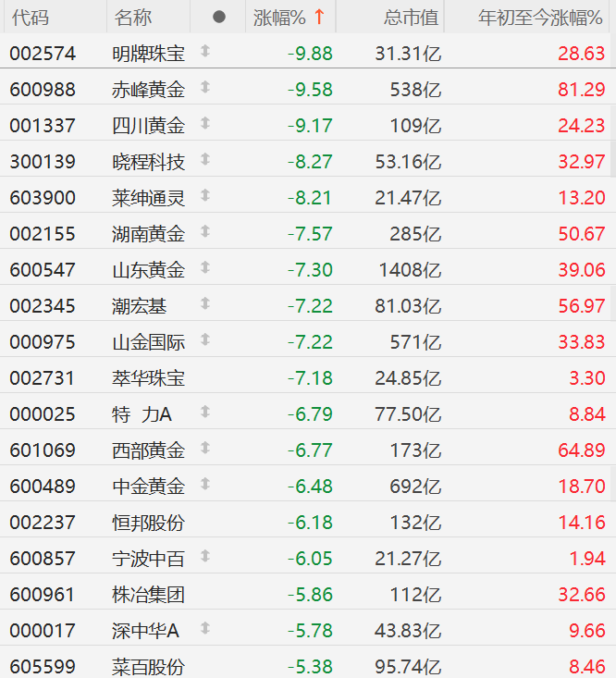Click the marker icon beside 赤峰黄金
Viewport: 616px width, 678px height.
[205, 87]
